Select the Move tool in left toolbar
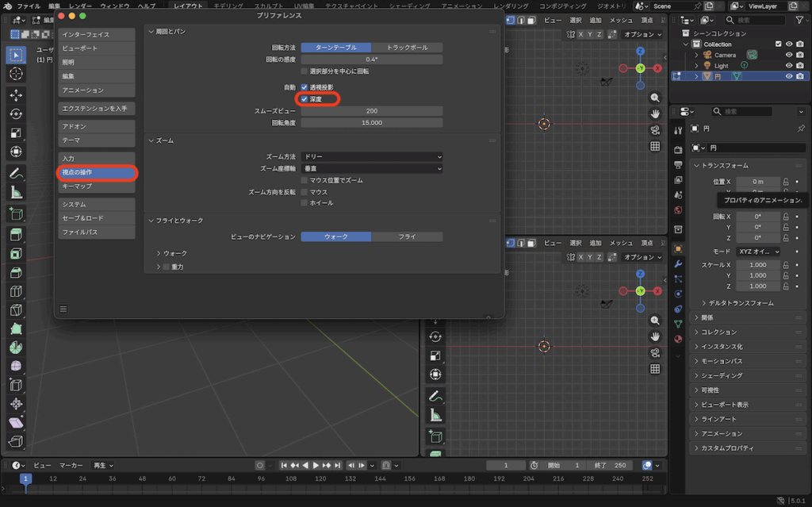The height and width of the screenshot is (507, 812). click(x=16, y=95)
